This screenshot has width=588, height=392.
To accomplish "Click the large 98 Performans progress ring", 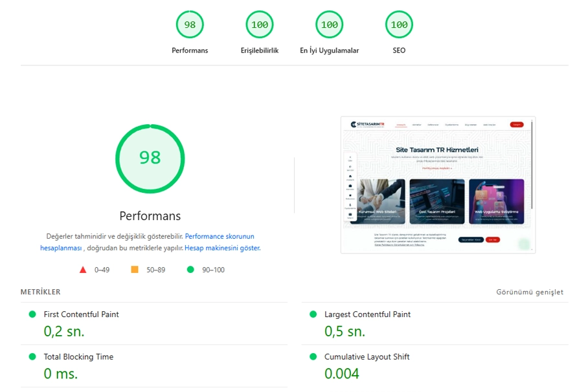I will click(x=150, y=158).
